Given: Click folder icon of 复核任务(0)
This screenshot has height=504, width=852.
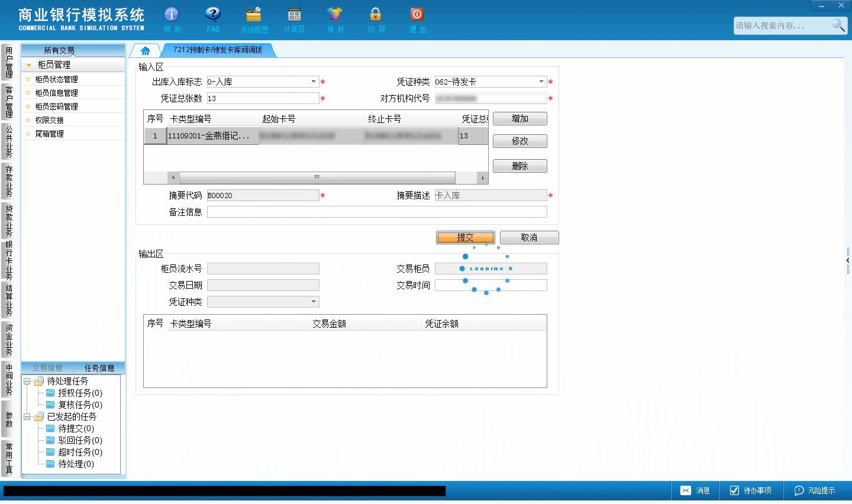Looking at the screenshot, I should [x=50, y=405].
